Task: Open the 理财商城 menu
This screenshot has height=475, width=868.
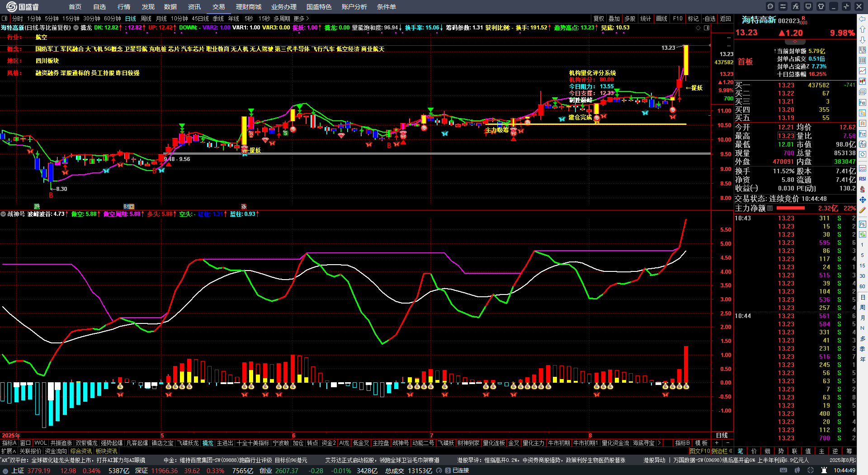Action: pos(249,7)
